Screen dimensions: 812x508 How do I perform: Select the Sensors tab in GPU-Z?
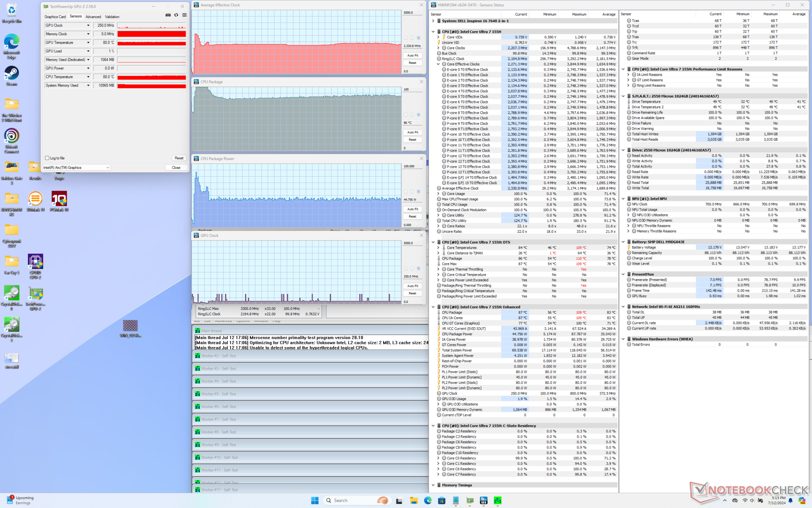click(x=76, y=17)
